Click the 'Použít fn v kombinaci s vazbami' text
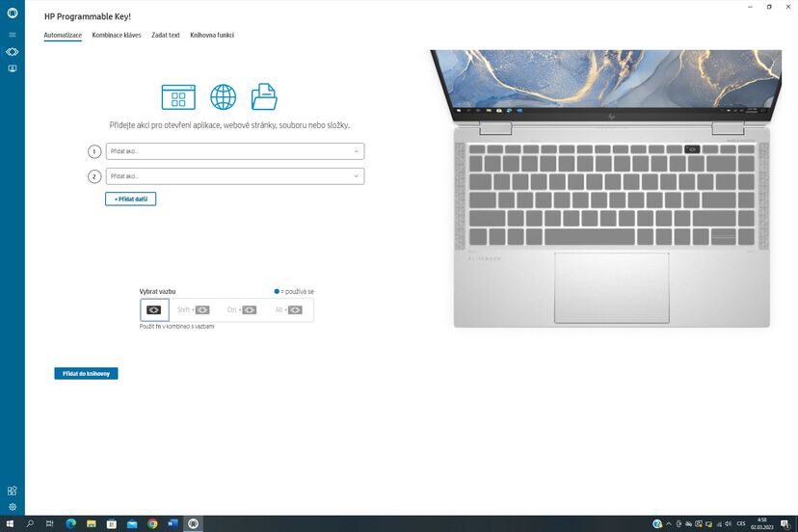 tap(177, 327)
